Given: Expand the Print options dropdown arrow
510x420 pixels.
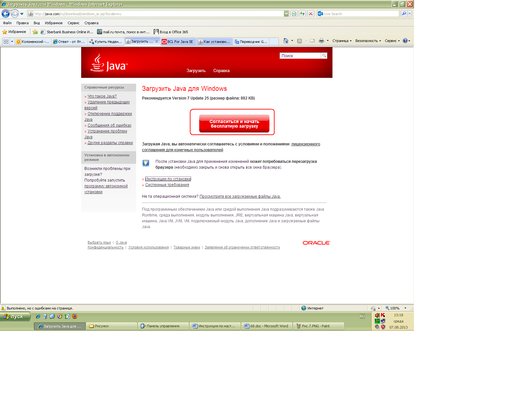Looking at the screenshot, I should tap(328, 41).
